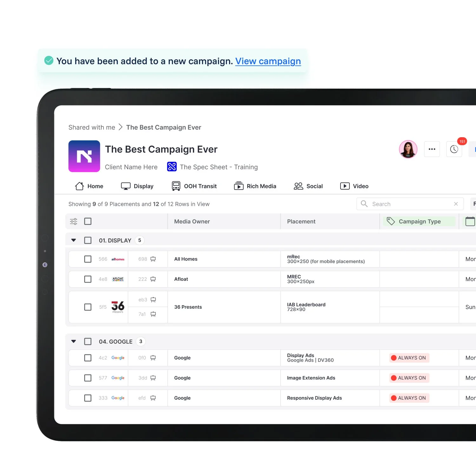Click the green success checkmark icon
The image size is (476, 471).
tap(49, 60)
